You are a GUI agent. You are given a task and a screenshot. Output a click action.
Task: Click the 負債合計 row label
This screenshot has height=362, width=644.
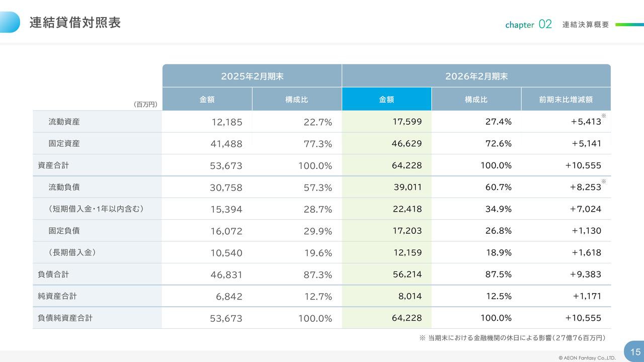pos(53,275)
